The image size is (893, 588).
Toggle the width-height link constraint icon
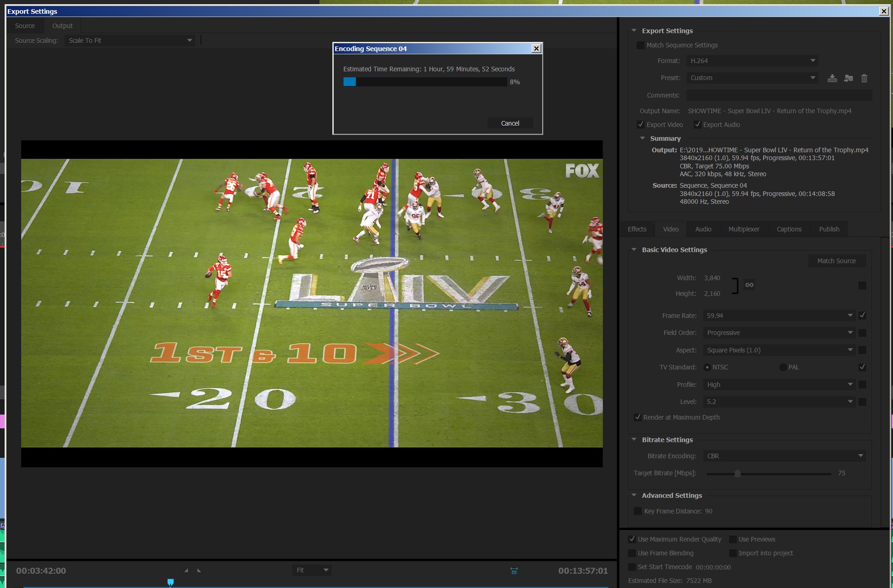point(749,285)
